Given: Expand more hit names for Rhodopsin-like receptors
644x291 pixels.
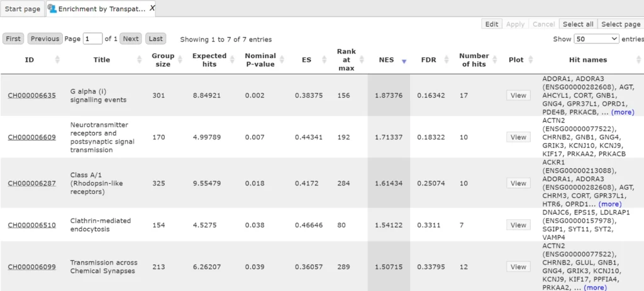Looking at the screenshot, I should click(610, 204).
